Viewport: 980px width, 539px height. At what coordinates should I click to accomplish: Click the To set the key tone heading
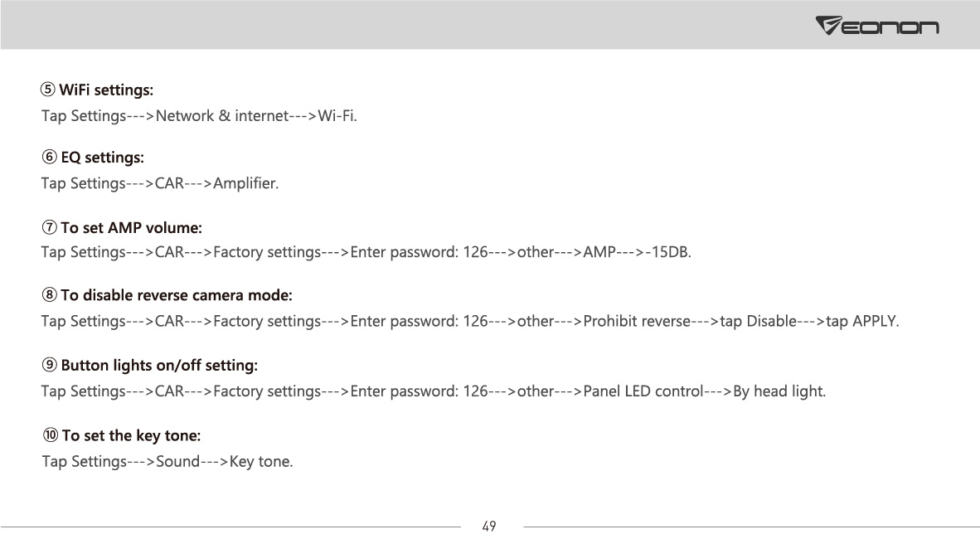(131, 435)
